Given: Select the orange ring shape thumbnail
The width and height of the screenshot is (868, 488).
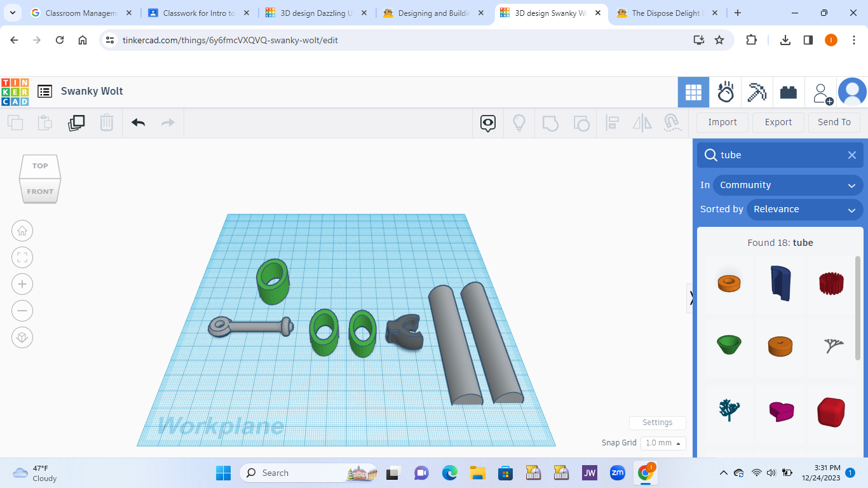Looking at the screenshot, I should 729,283.
